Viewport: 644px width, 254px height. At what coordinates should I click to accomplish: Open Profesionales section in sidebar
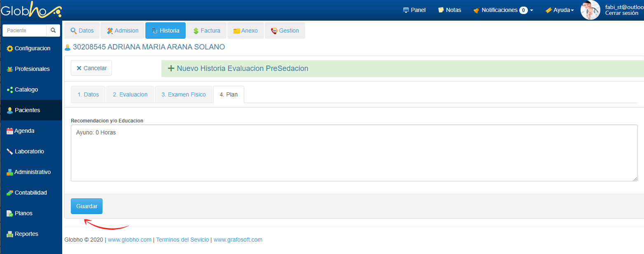[x=31, y=69]
